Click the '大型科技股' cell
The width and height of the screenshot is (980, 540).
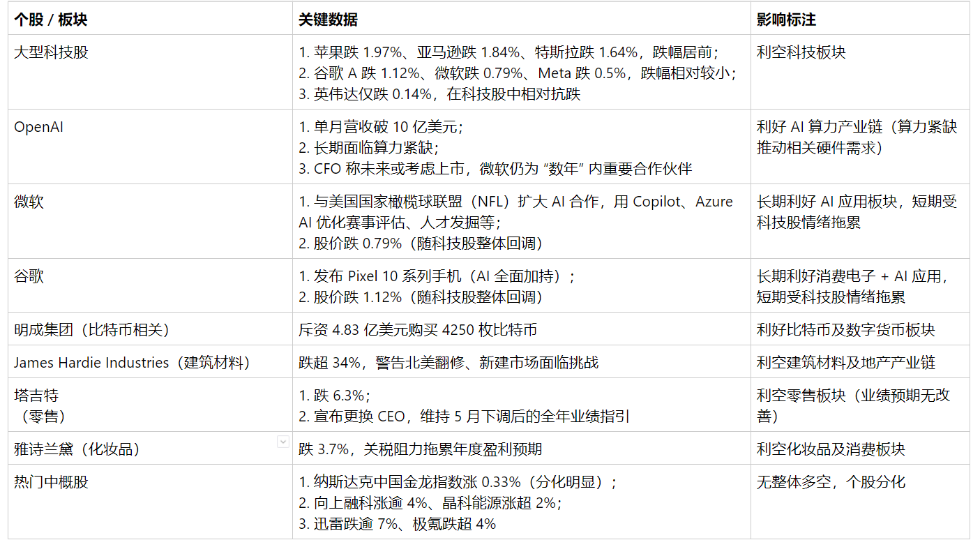point(151,73)
